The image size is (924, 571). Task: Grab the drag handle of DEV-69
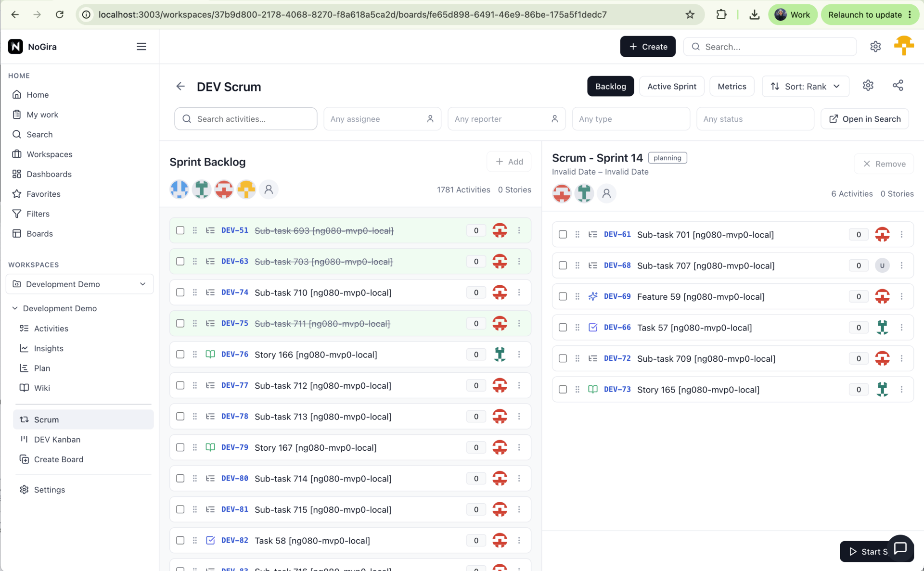coord(577,296)
